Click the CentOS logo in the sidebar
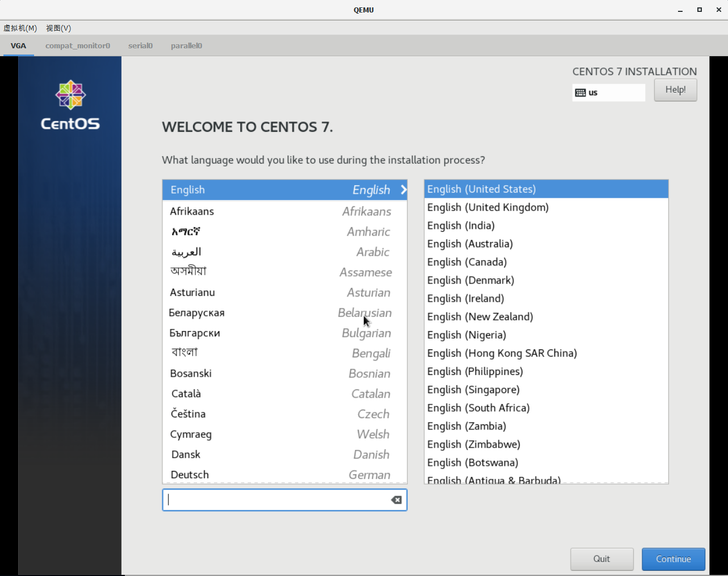This screenshot has width=728, height=576. pyautogui.click(x=69, y=95)
